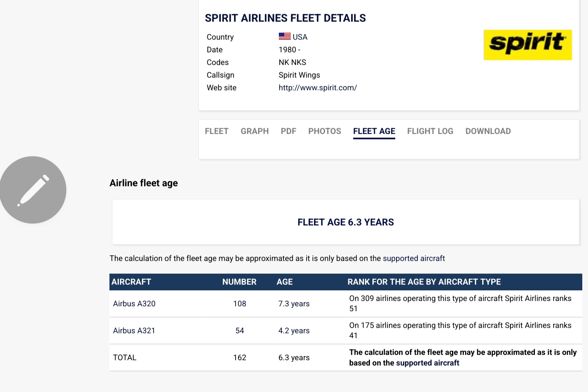This screenshot has width=588, height=392.
Task: Click the TOTAL row label
Action: pos(125,358)
